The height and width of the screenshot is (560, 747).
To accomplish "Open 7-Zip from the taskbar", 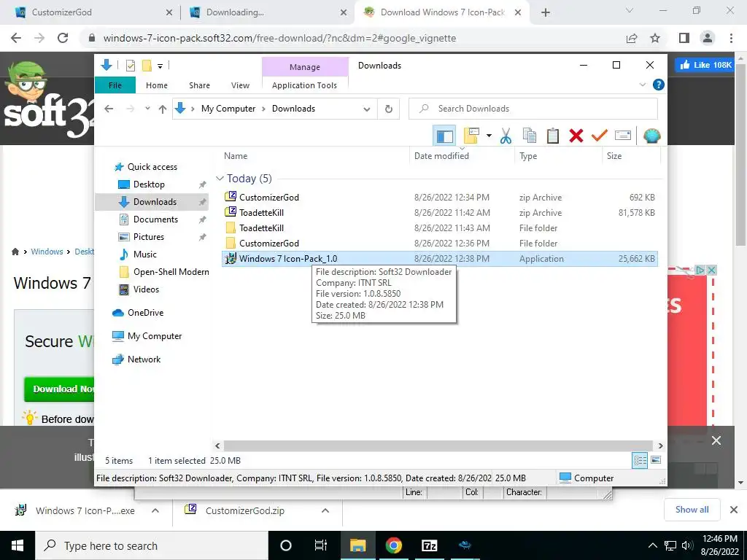I will coord(429,545).
